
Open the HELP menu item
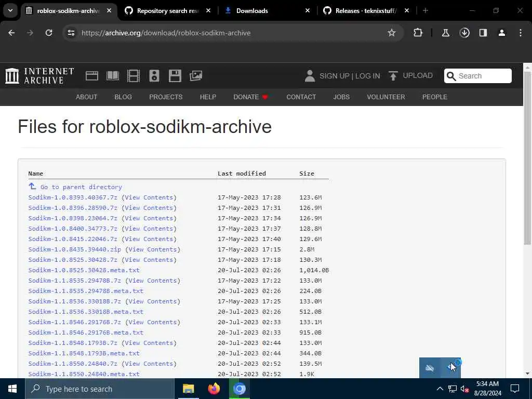pos(208,97)
